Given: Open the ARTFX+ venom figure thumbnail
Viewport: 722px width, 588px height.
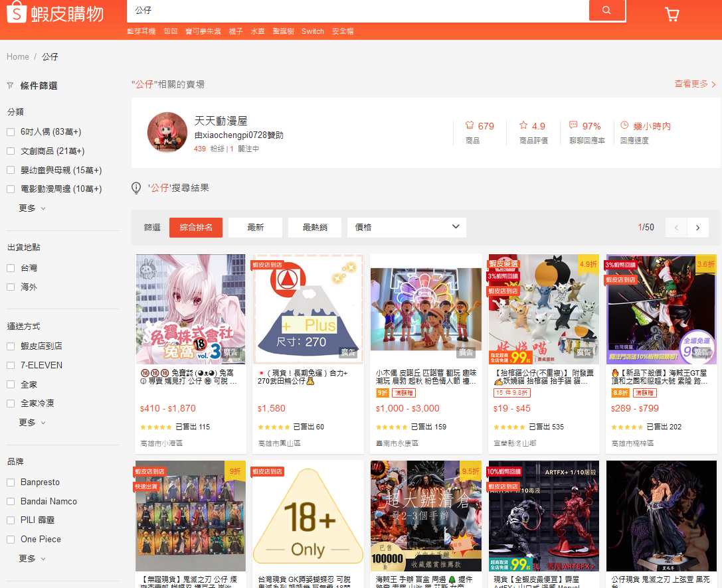Looking at the screenshot, I should [544, 516].
